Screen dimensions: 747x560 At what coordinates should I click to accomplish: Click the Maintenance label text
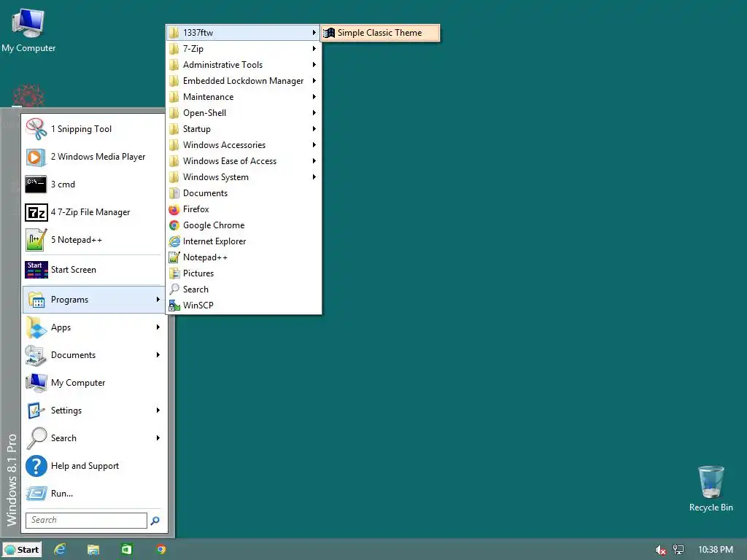pyautogui.click(x=208, y=97)
